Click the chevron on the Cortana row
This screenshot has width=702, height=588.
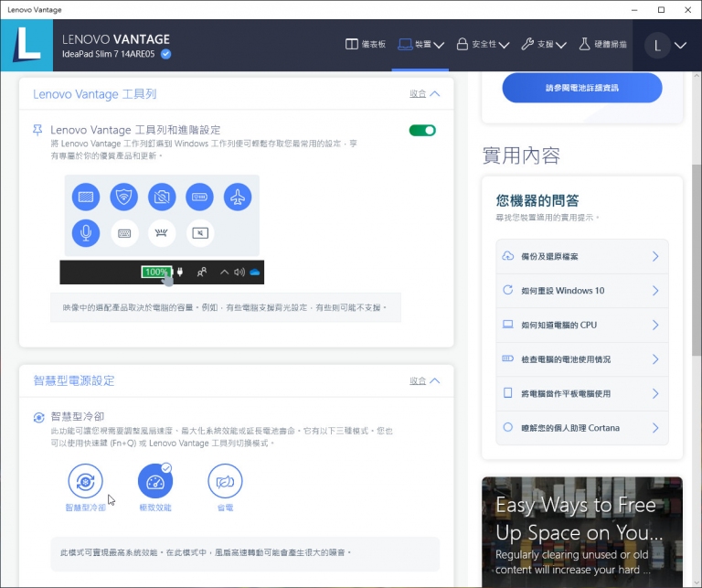point(655,428)
